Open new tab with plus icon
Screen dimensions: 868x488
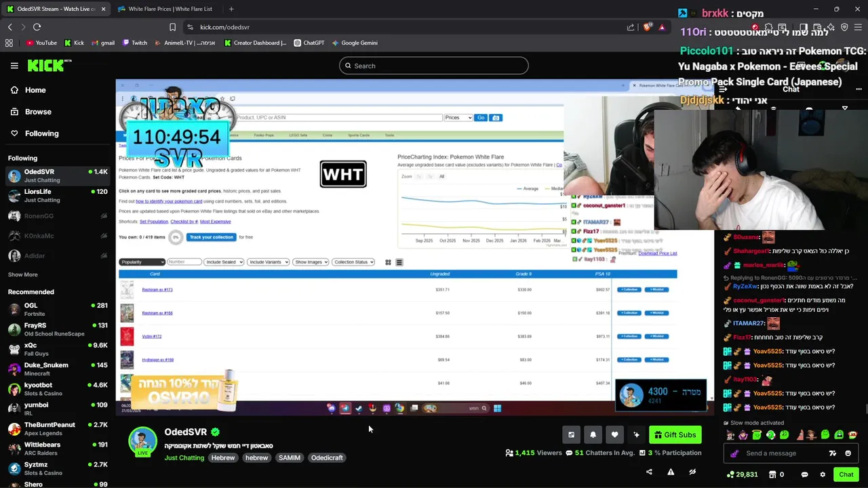coord(231,9)
